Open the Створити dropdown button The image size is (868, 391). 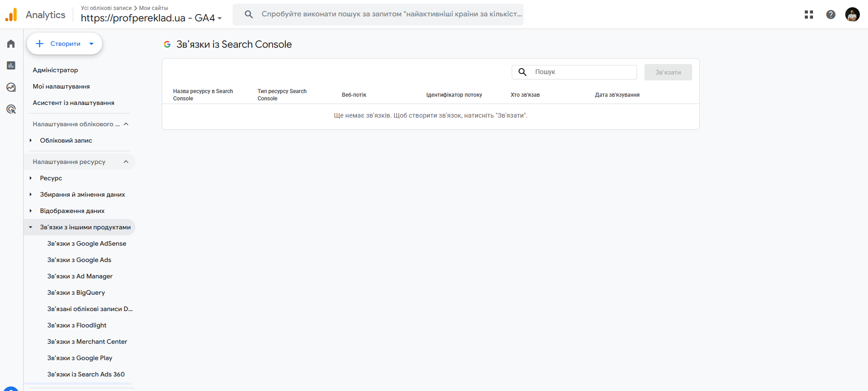[65, 44]
